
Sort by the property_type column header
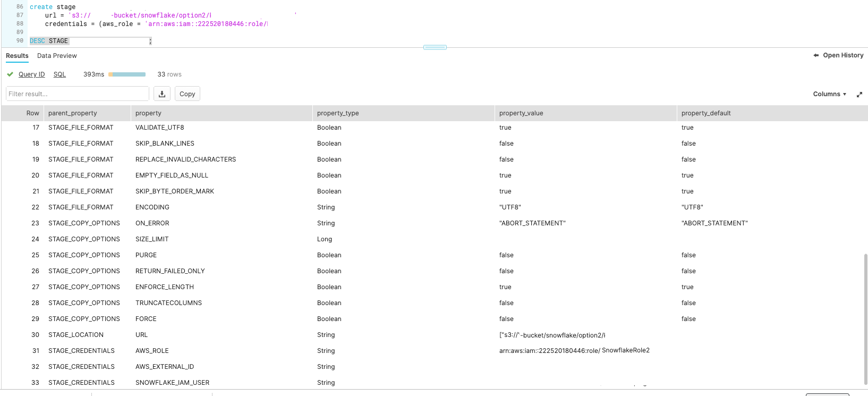pyautogui.click(x=338, y=113)
